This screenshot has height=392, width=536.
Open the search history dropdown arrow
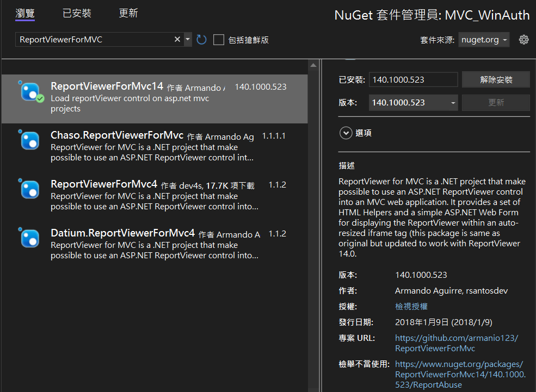188,40
